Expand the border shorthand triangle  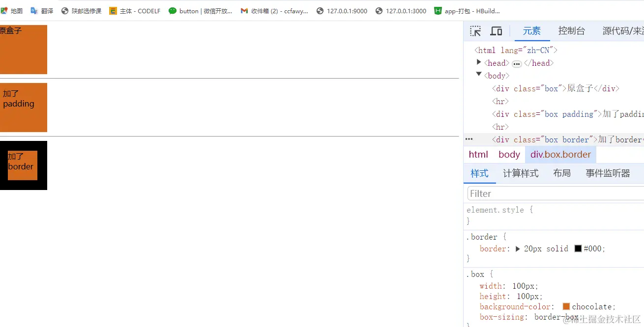click(518, 249)
